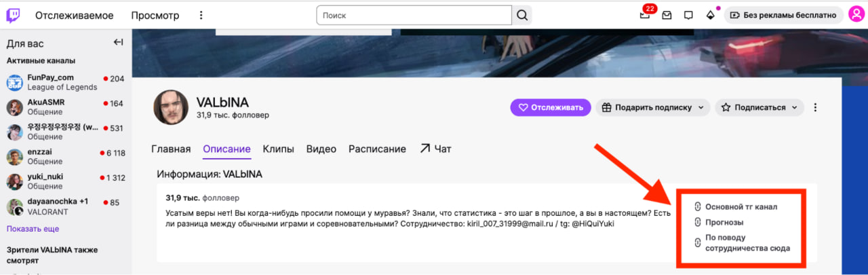Click link icon beside Прогнозы
Screen dimensions: 868x275
pos(697,222)
